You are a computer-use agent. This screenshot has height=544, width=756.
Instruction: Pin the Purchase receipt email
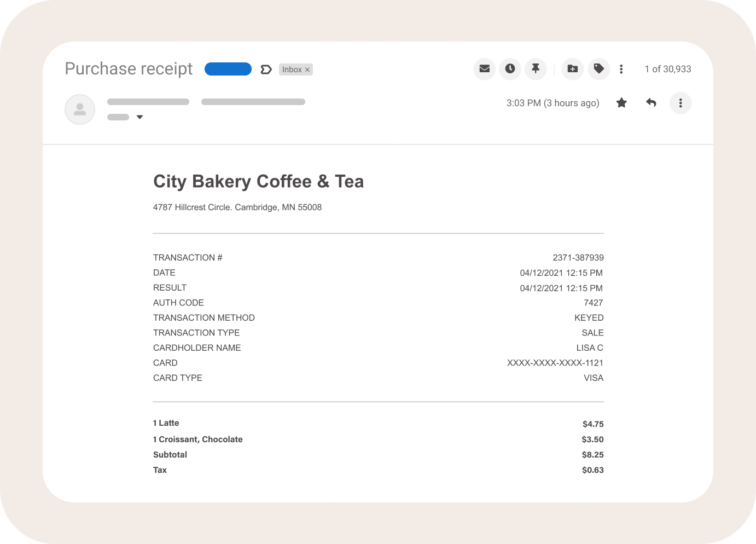coord(536,69)
